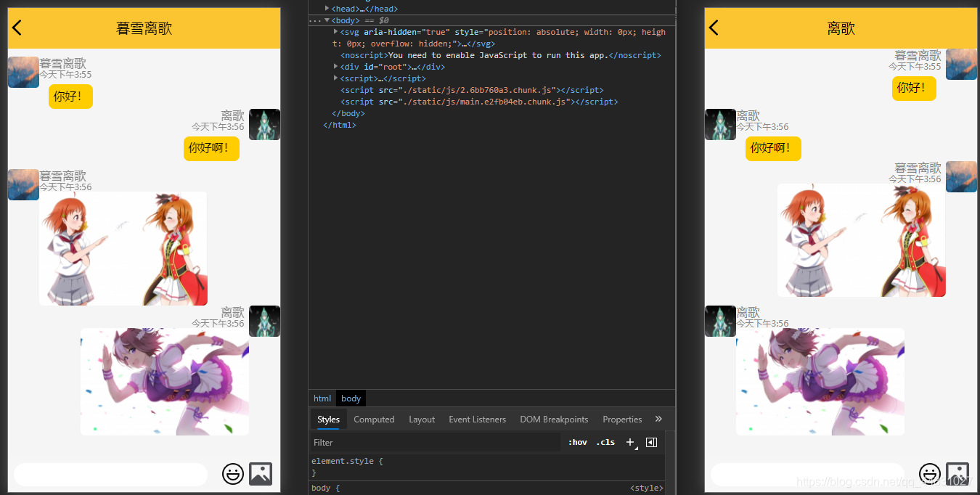Click the 你好！ bubble in right chat

coord(914,88)
